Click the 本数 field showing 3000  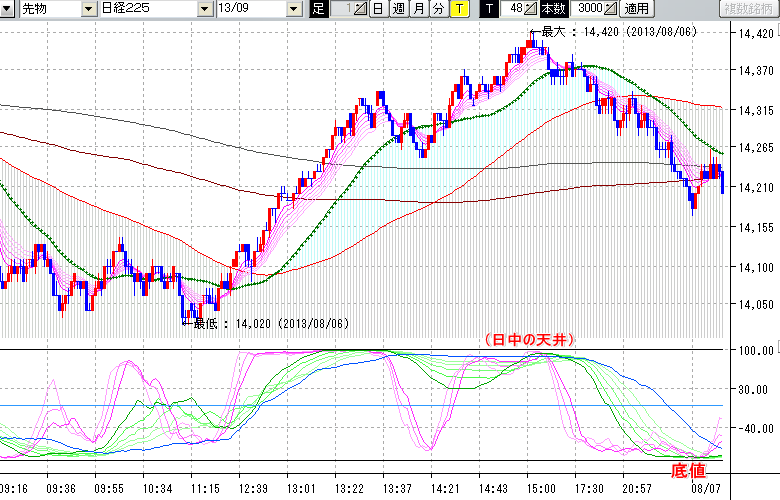(588, 9)
